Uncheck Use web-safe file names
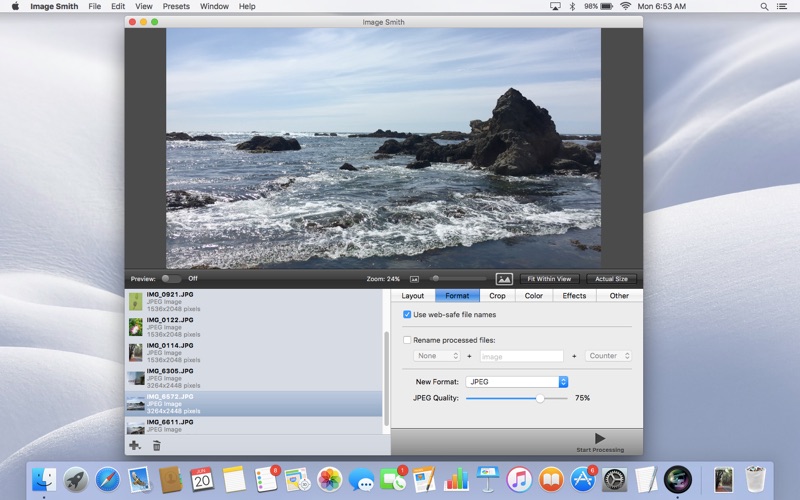Image resolution: width=800 pixels, height=500 pixels. [407, 315]
